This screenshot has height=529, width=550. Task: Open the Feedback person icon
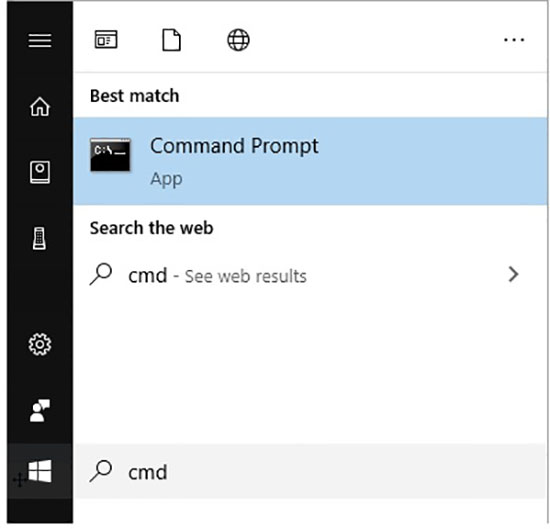(40, 410)
